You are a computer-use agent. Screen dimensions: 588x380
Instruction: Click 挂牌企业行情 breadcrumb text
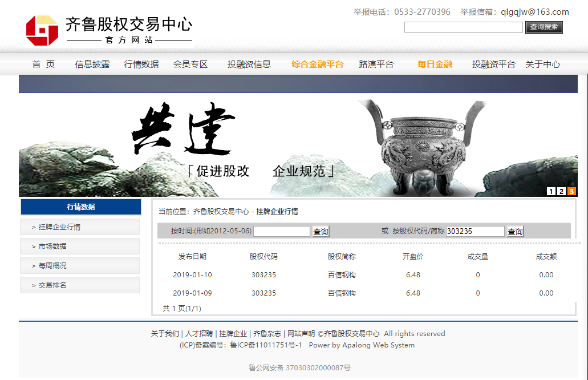tap(277, 212)
